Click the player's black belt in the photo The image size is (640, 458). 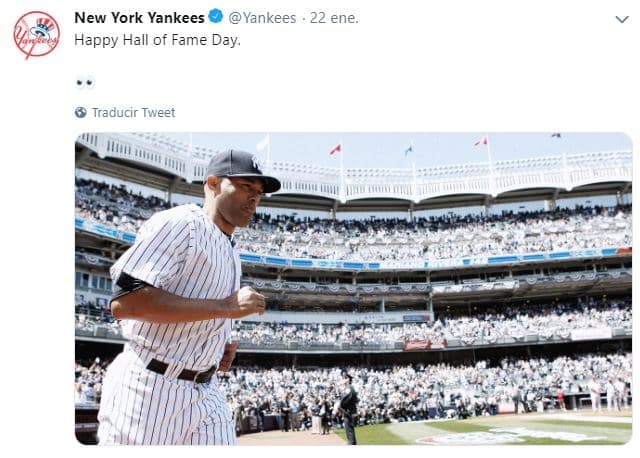pos(182,371)
